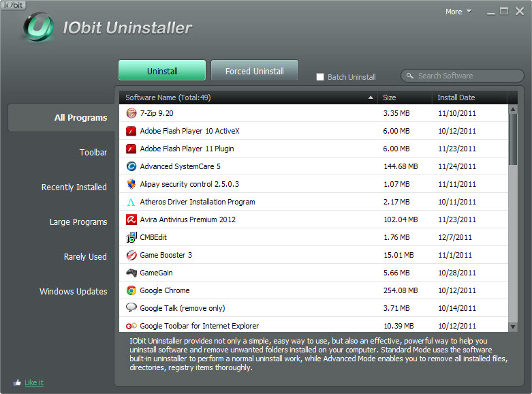Screen dimensions: 532x394
Task: Click the 254.08 MB size value
Action: (401, 290)
